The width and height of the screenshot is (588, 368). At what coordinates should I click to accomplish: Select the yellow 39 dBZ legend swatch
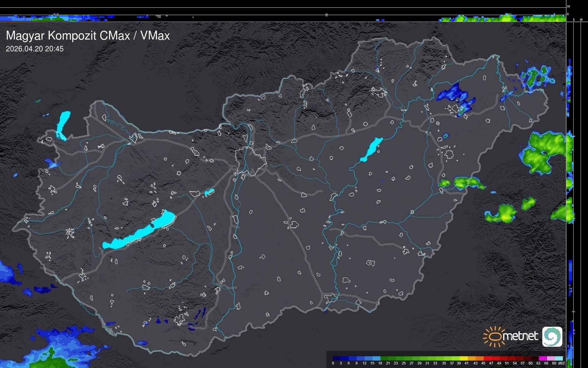[x=463, y=358]
